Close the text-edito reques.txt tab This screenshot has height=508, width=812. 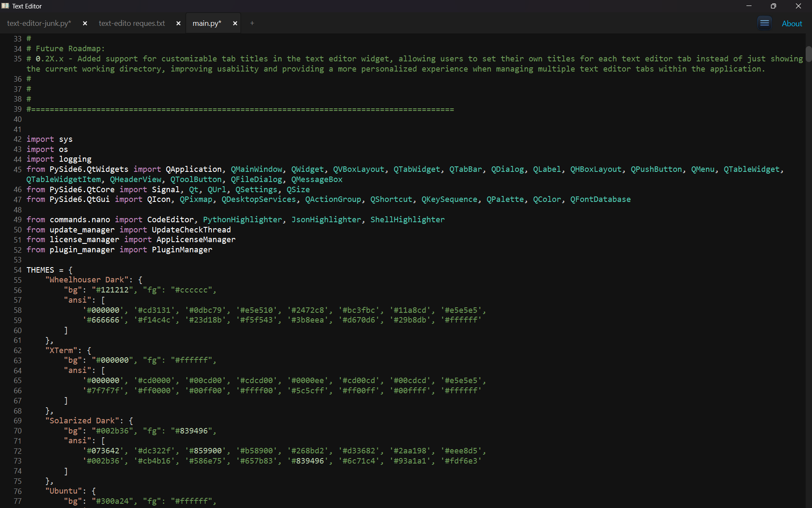tap(178, 23)
